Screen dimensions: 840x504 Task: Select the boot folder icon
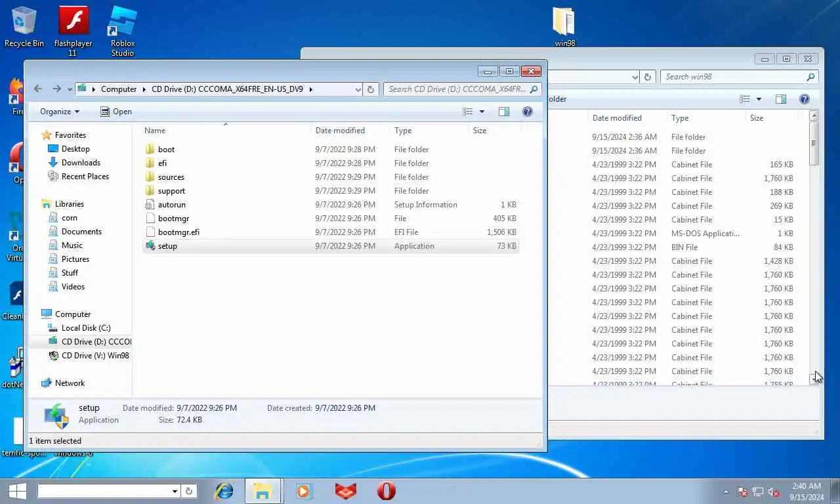point(150,150)
